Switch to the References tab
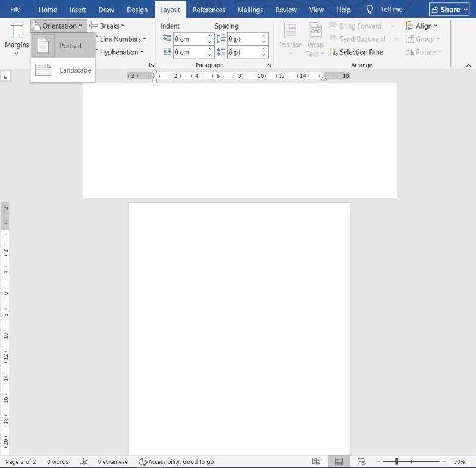476x468 pixels. (209, 10)
